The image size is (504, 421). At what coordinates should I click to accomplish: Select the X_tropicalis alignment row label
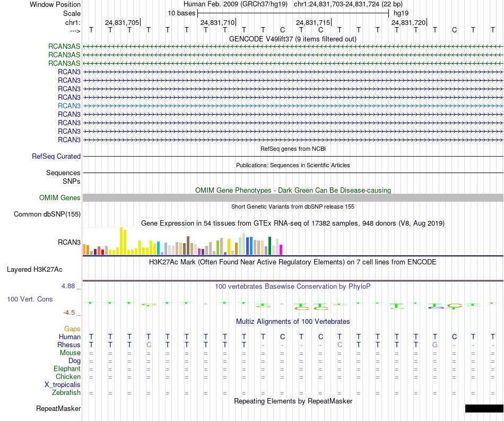coord(63,385)
